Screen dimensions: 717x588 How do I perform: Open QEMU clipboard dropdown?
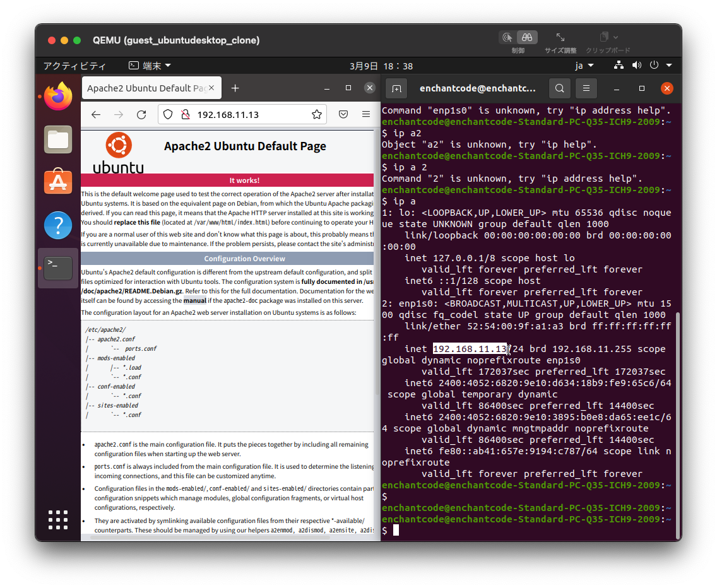[x=608, y=37]
